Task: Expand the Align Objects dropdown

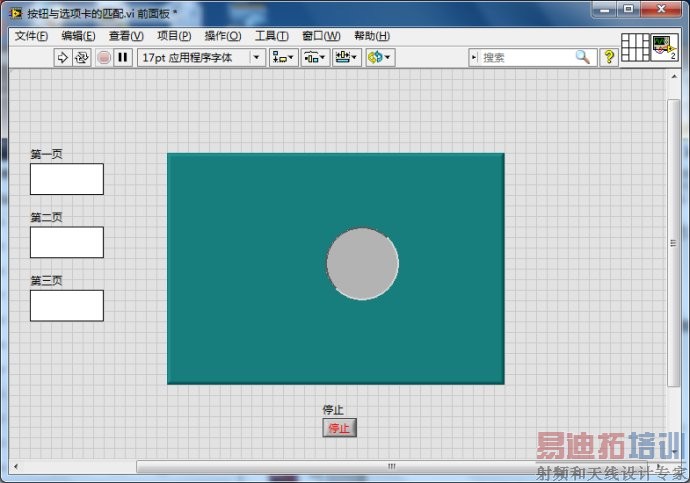Action: 284,58
